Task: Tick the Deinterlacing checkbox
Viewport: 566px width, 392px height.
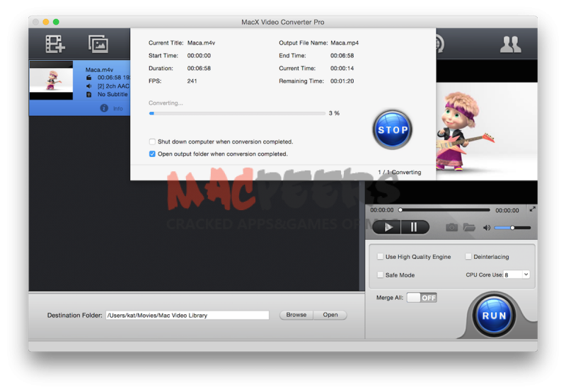Action: 468,257
